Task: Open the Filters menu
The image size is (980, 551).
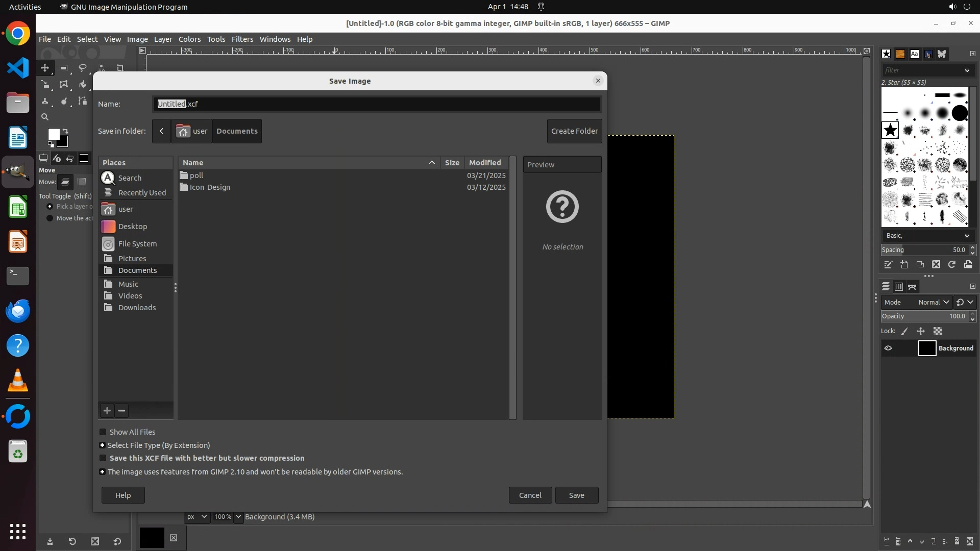Action: pyautogui.click(x=242, y=39)
